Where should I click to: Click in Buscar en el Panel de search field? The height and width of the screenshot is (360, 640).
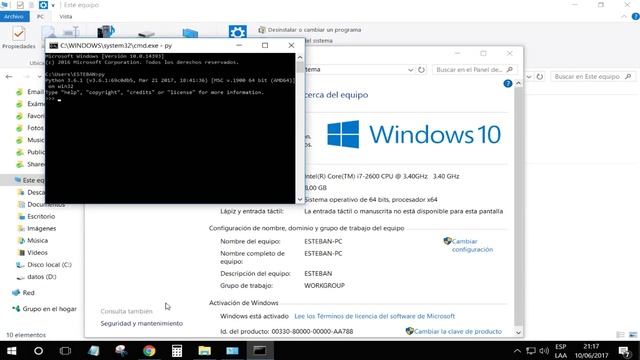click(x=473, y=70)
